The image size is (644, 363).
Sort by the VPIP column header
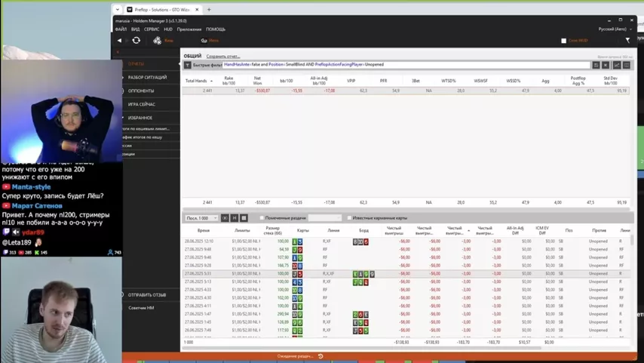(351, 81)
